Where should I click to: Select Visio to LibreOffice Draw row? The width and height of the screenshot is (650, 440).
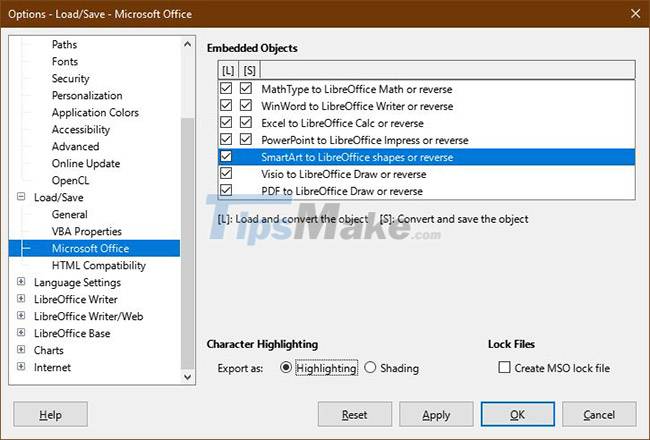(x=427, y=174)
